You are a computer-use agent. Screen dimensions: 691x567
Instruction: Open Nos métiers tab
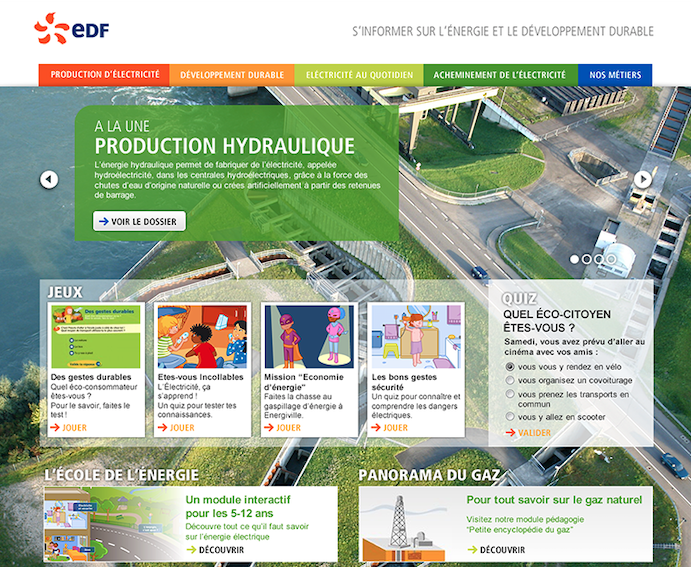[615, 75]
